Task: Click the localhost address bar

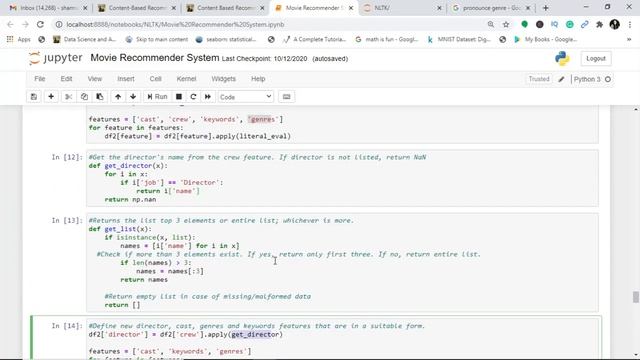Action: tap(269, 24)
